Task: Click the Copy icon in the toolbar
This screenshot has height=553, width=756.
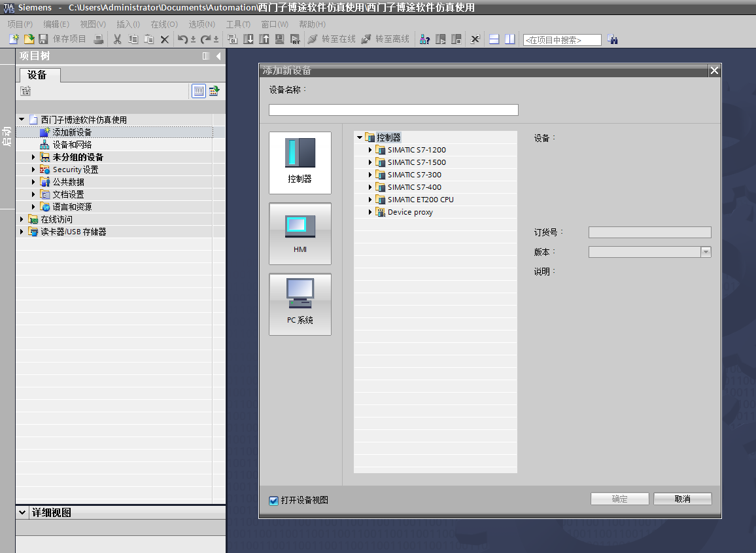Action: 133,39
